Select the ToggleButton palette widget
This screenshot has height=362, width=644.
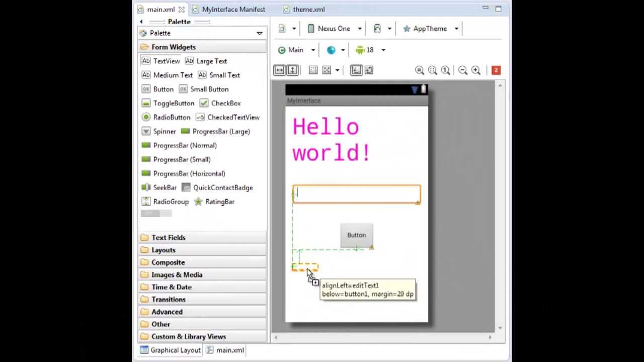168,103
